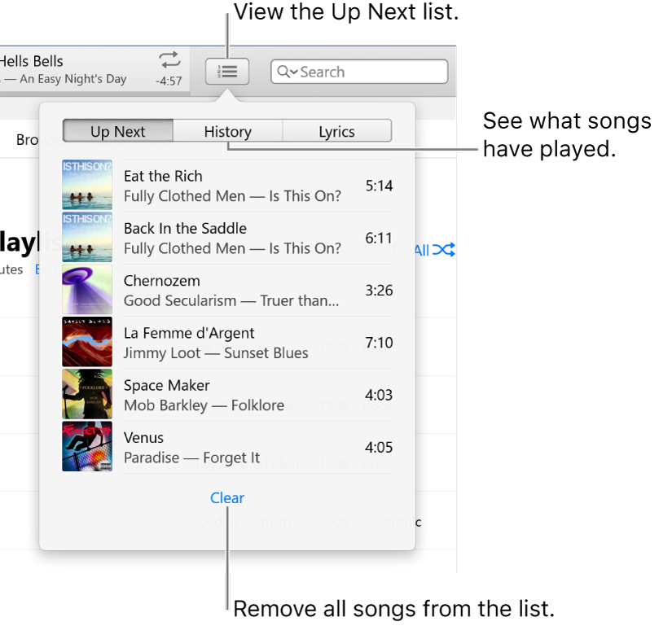The width and height of the screenshot is (672, 626).
Task: Click Mob Barkley — Folklore subtitle
Action: point(204,405)
